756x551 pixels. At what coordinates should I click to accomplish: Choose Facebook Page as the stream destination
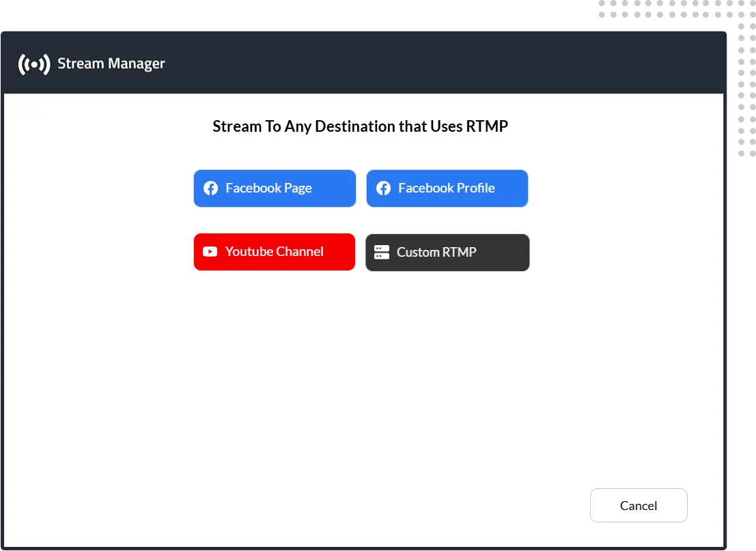tap(275, 188)
